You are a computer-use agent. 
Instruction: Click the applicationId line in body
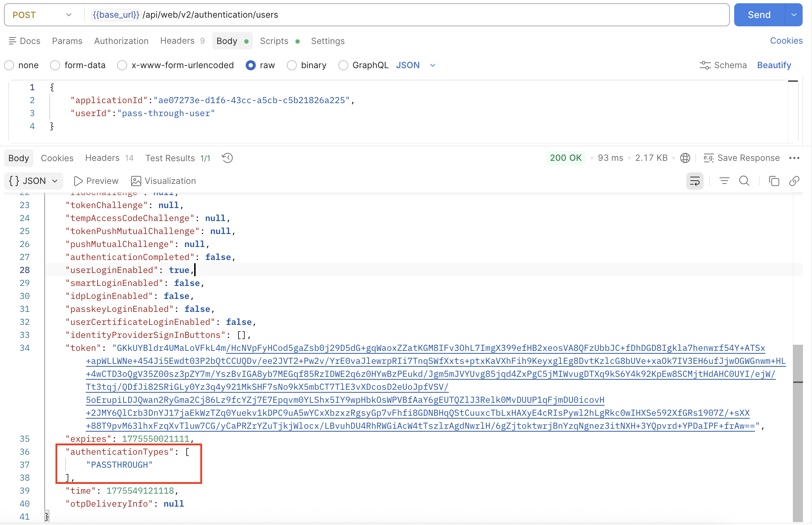(213, 100)
